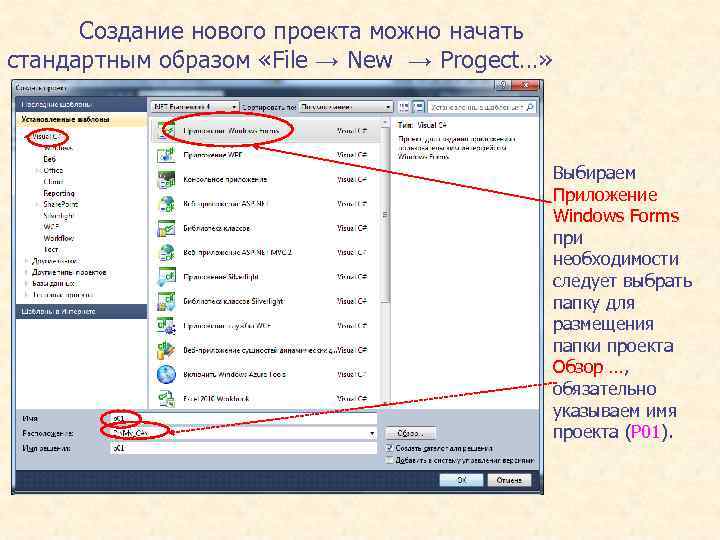Toggle 'Add to source control' checkbox
The width and height of the screenshot is (720, 540).
(x=389, y=460)
